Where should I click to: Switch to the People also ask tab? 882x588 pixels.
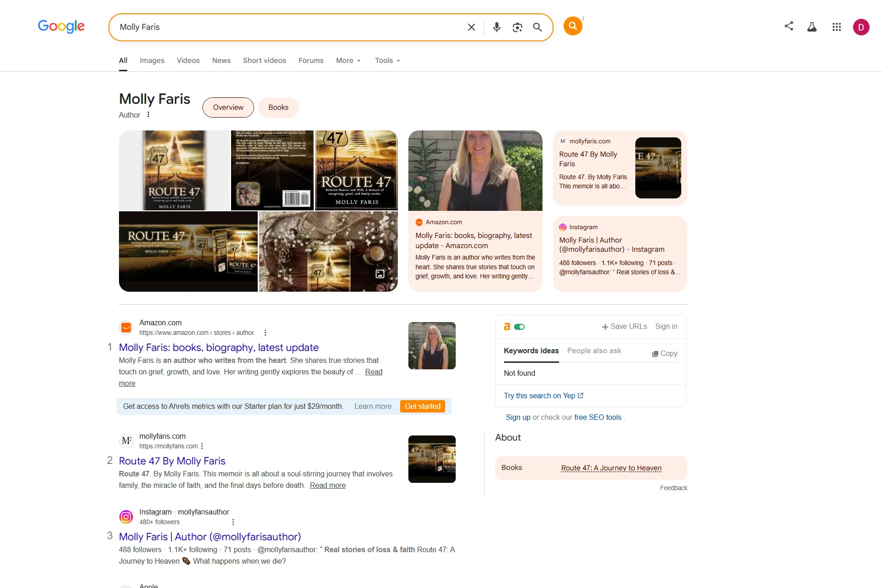point(594,351)
